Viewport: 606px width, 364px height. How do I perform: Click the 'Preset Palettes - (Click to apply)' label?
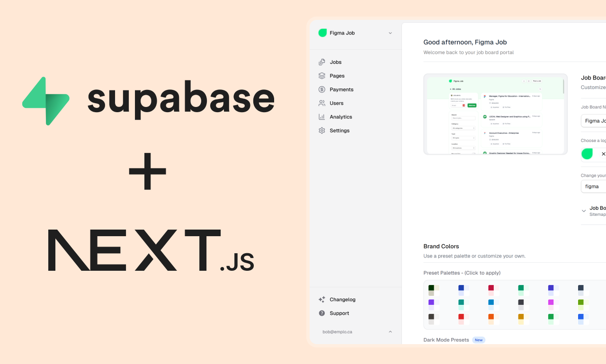tap(462, 273)
